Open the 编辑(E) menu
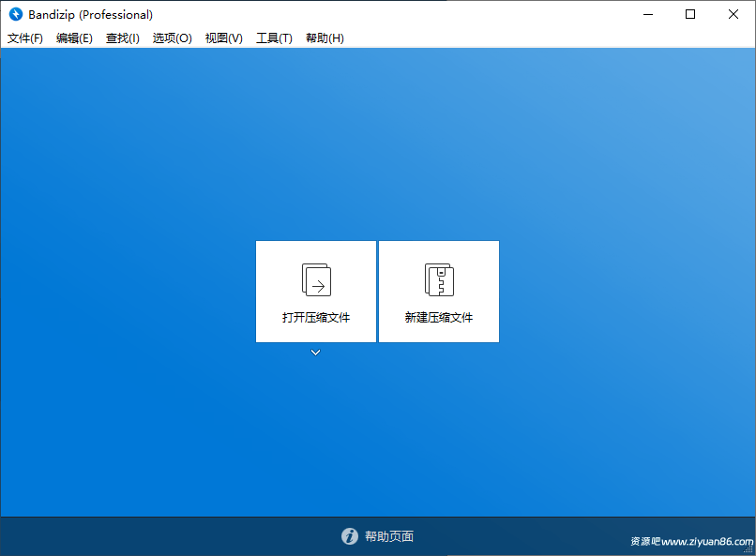 [74, 38]
